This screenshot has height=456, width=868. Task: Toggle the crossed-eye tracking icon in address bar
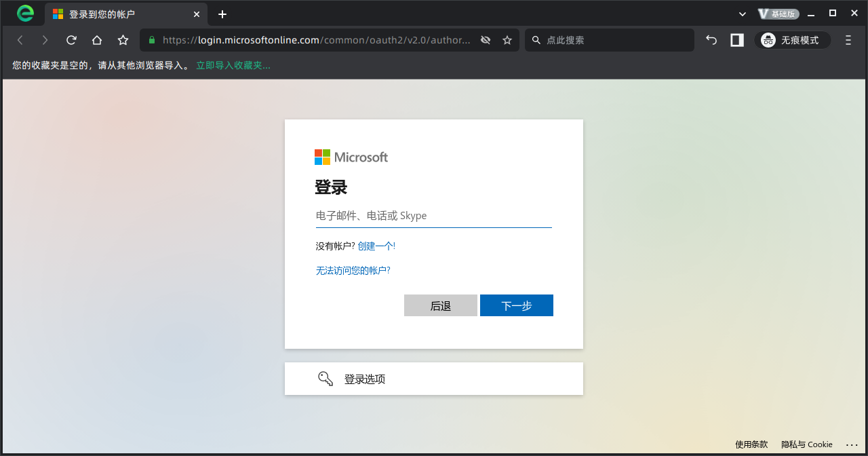(x=486, y=40)
